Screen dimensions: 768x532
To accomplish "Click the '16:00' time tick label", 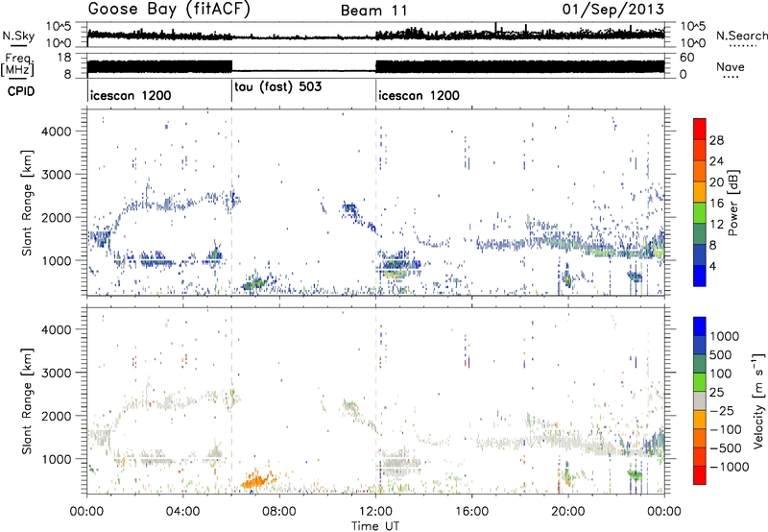I will pos(471,512).
